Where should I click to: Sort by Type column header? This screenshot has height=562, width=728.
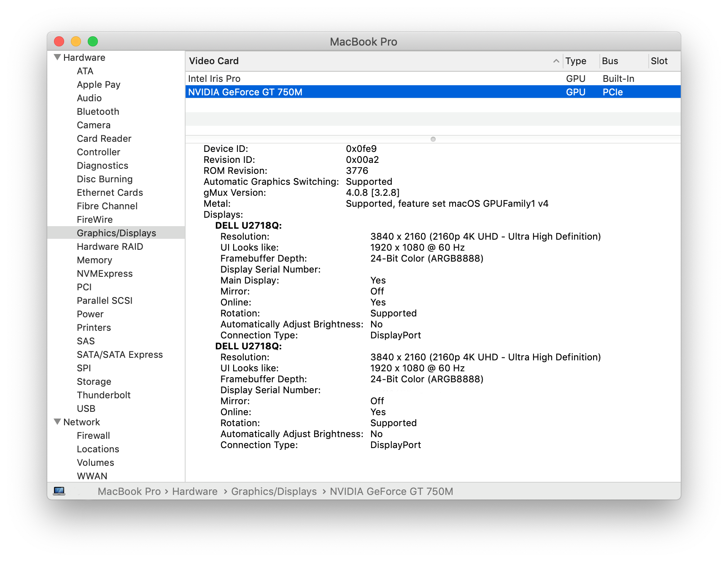click(581, 61)
